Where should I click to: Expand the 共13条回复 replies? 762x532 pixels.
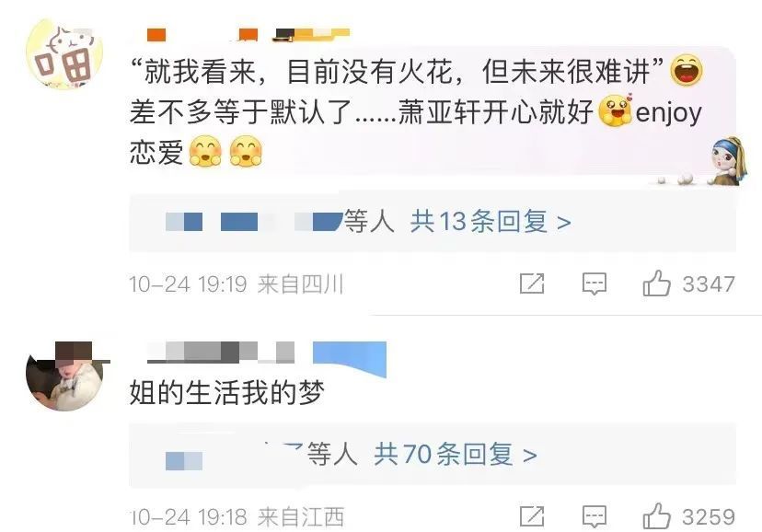coord(491,222)
